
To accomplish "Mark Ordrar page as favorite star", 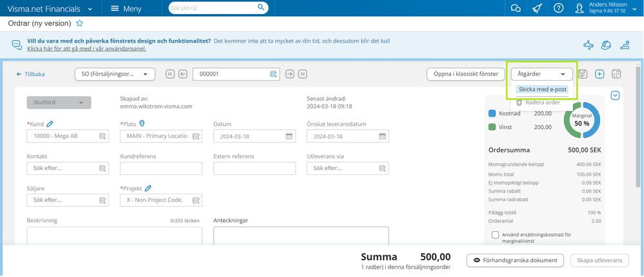I will [x=79, y=23].
